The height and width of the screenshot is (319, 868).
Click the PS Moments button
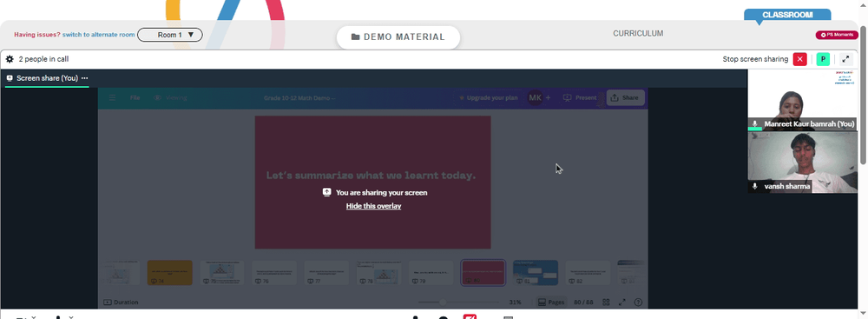coord(836,35)
